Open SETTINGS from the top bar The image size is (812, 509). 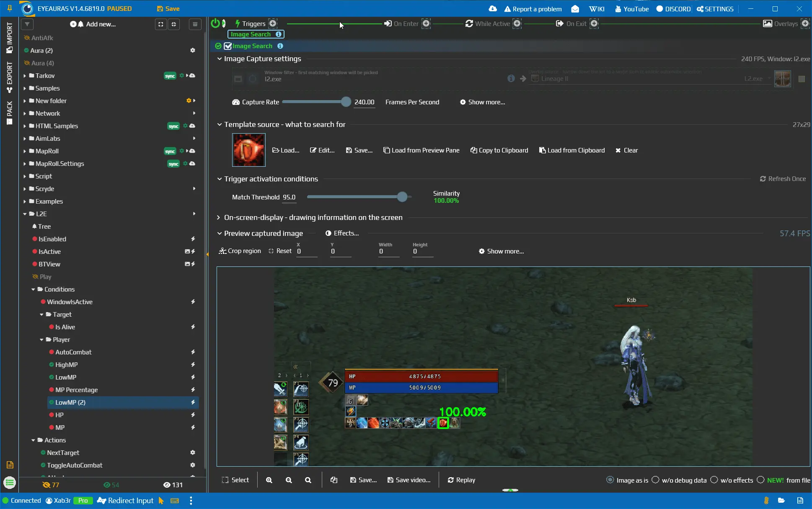click(x=715, y=9)
